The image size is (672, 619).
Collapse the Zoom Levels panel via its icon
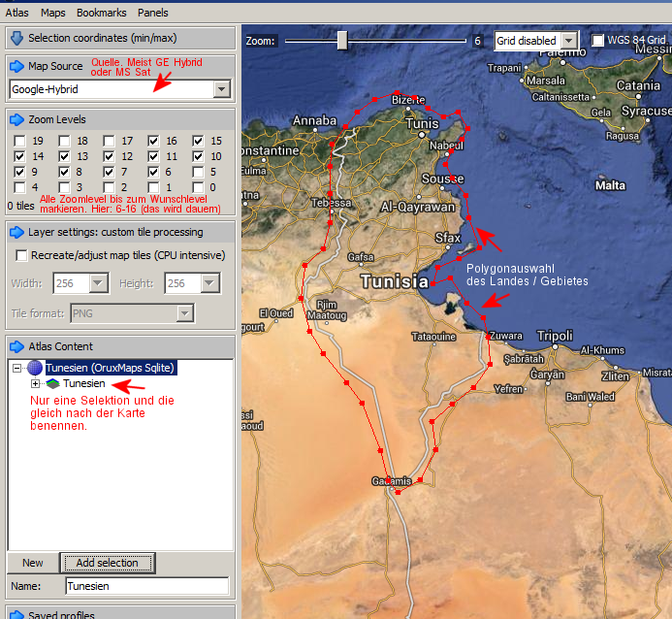16,119
